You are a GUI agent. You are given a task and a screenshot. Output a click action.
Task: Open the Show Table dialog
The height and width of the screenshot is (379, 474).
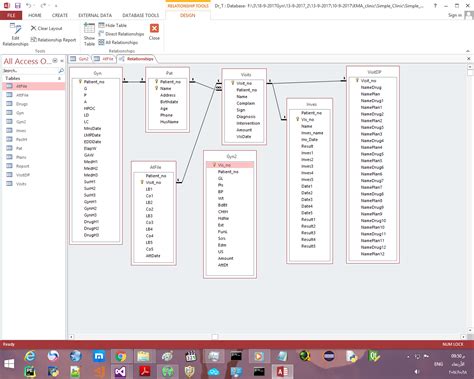pyautogui.click(x=89, y=35)
